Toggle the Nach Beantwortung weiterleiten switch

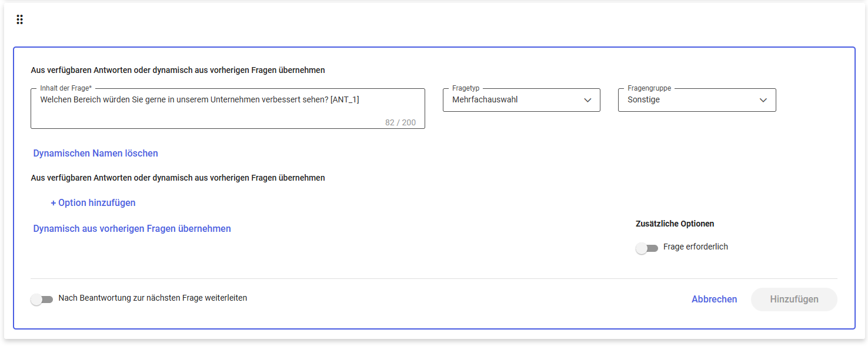42,300
